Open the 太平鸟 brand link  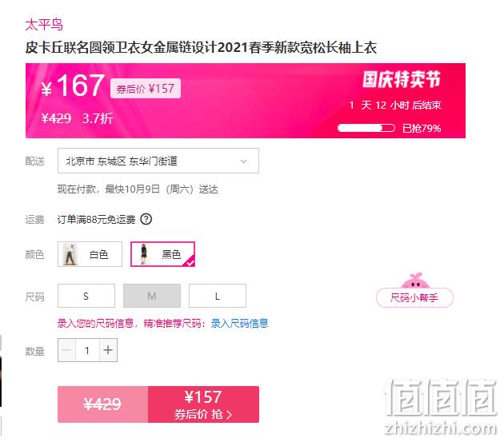(44, 25)
